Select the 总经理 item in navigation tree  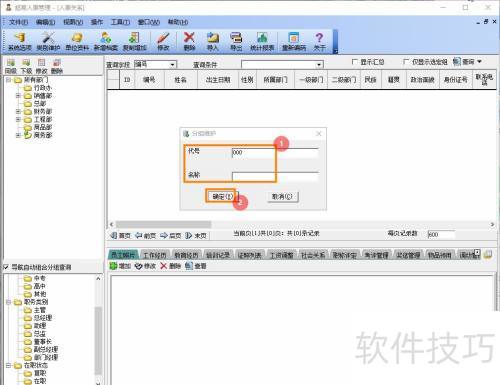(x=38, y=318)
